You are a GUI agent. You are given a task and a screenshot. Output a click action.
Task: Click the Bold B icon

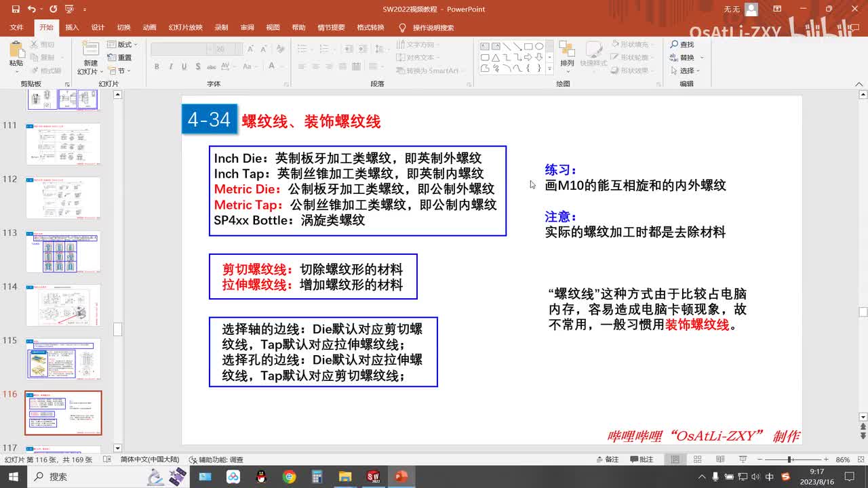pyautogui.click(x=157, y=66)
